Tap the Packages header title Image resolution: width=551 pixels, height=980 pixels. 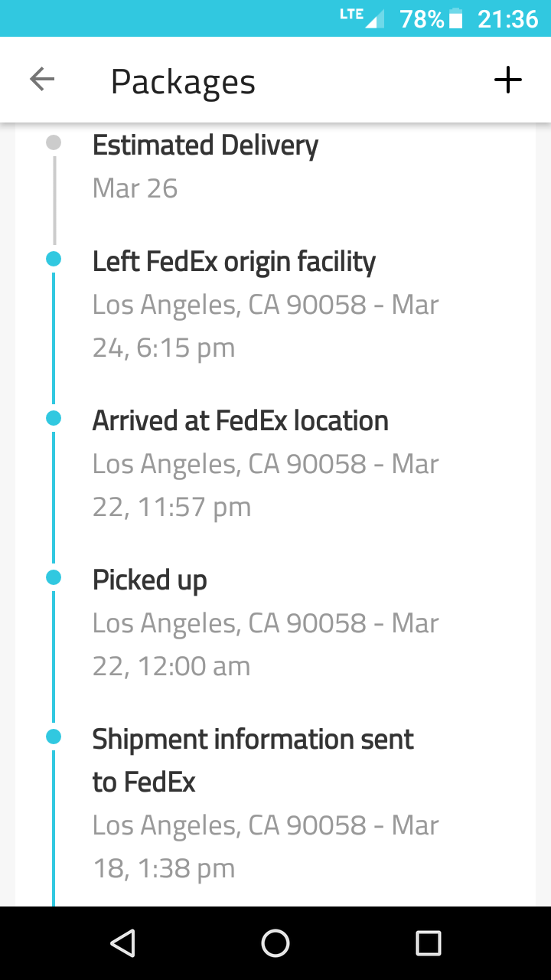183,82
